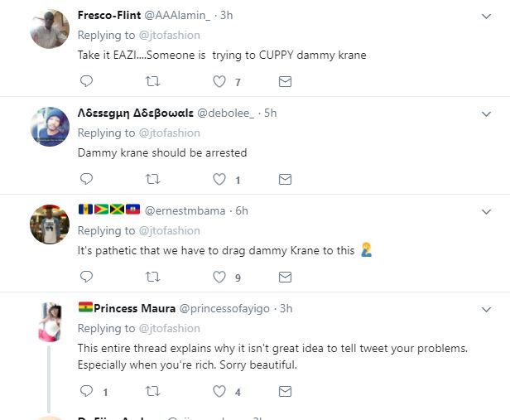Like Fresco-Flint's tweet with 7 likes
This screenshot has width=510, height=420.
coord(219,81)
